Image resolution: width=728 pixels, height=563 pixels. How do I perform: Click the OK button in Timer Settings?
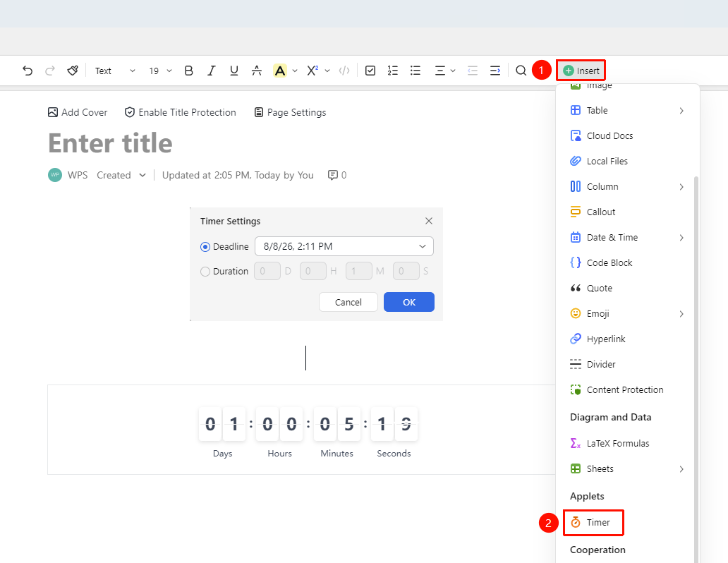coord(409,302)
